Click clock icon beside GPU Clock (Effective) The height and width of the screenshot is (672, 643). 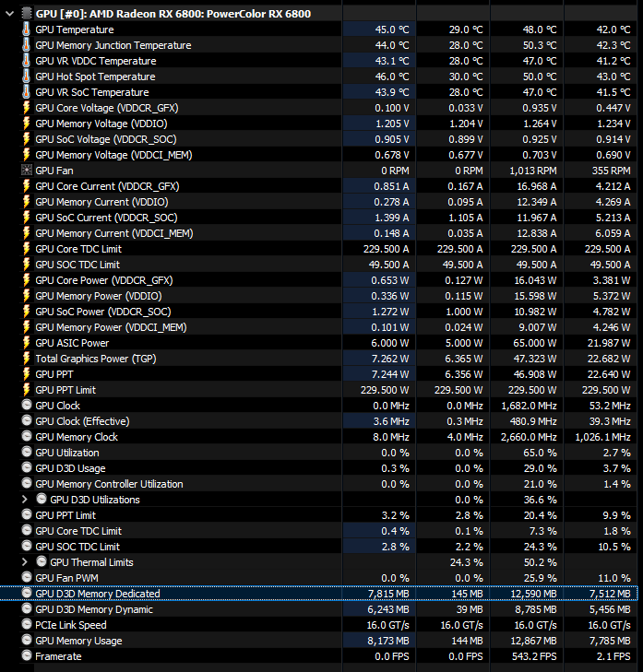(x=27, y=421)
